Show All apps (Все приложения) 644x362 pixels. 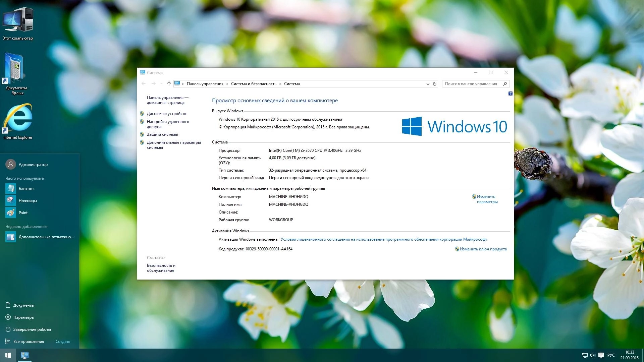25,342
